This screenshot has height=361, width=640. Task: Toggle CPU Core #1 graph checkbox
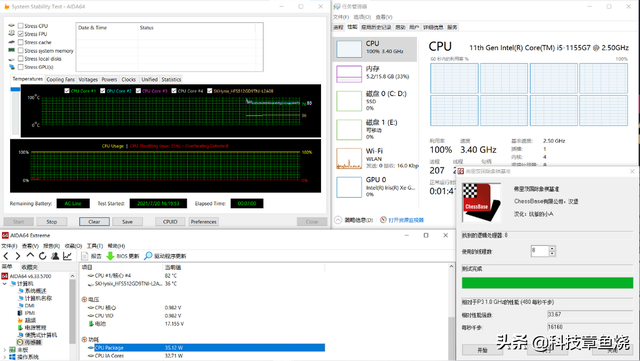tap(67, 91)
